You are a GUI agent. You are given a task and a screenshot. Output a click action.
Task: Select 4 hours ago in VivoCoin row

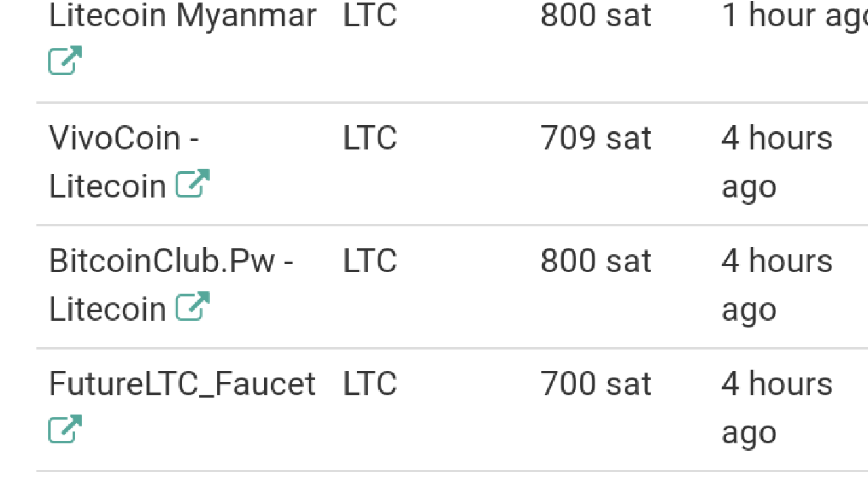click(776, 161)
